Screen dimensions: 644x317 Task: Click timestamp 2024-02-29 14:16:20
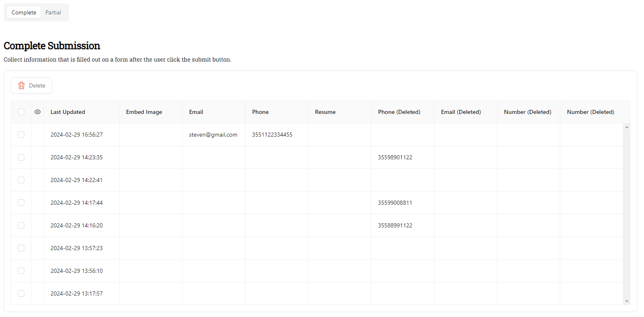pos(76,225)
